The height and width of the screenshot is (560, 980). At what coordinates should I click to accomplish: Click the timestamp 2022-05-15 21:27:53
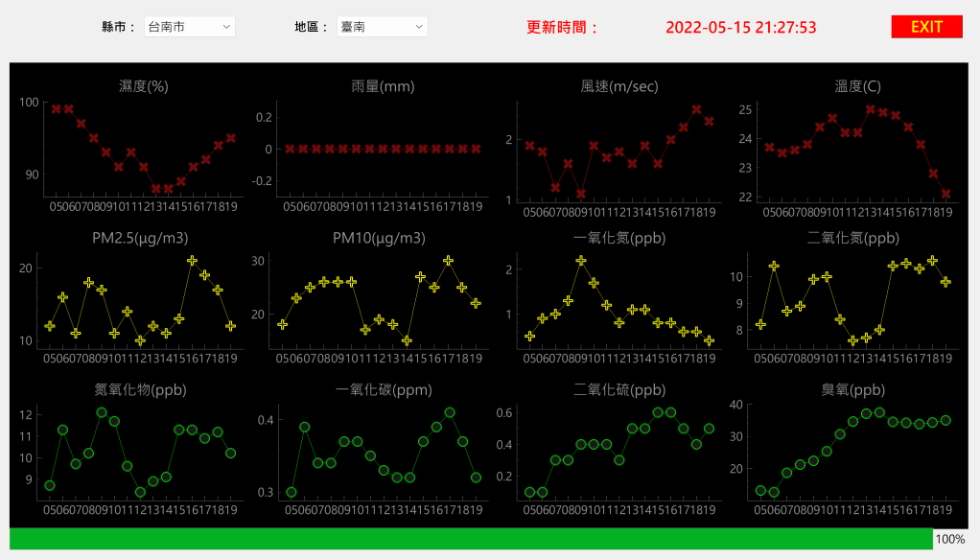click(x=740, y=27)
